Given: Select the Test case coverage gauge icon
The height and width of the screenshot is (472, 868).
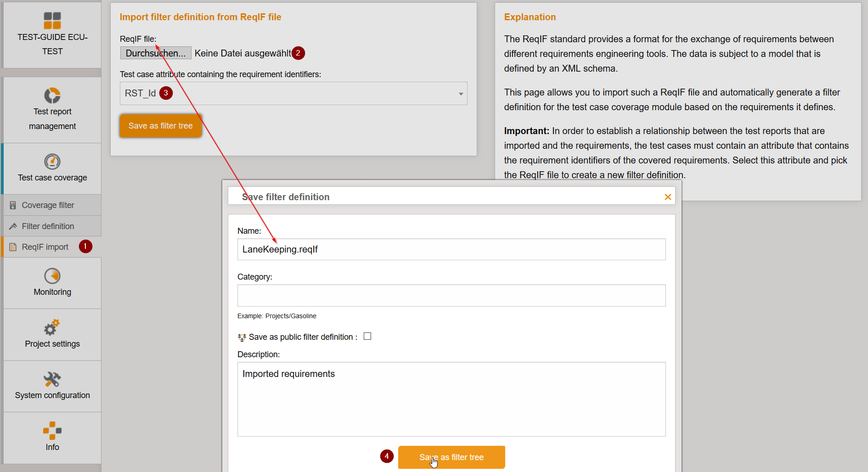Looking at the screenshot, I should pyautogui.click(x=52, y=162).
